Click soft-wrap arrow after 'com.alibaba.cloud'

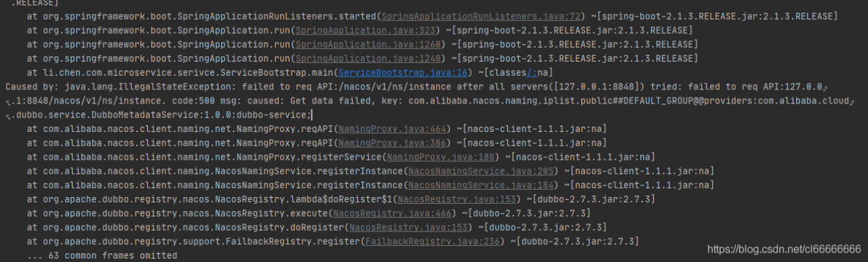pyautogui.click(x=852, y=102)
